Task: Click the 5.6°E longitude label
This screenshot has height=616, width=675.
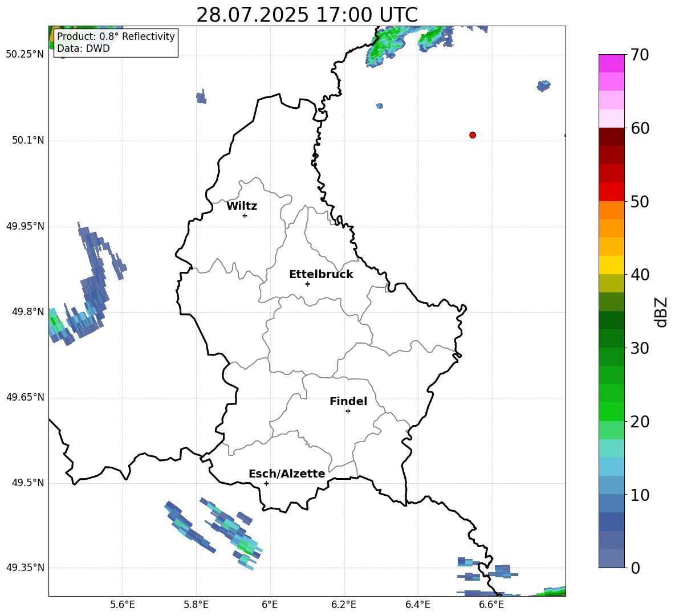Action: click(123, 605)
